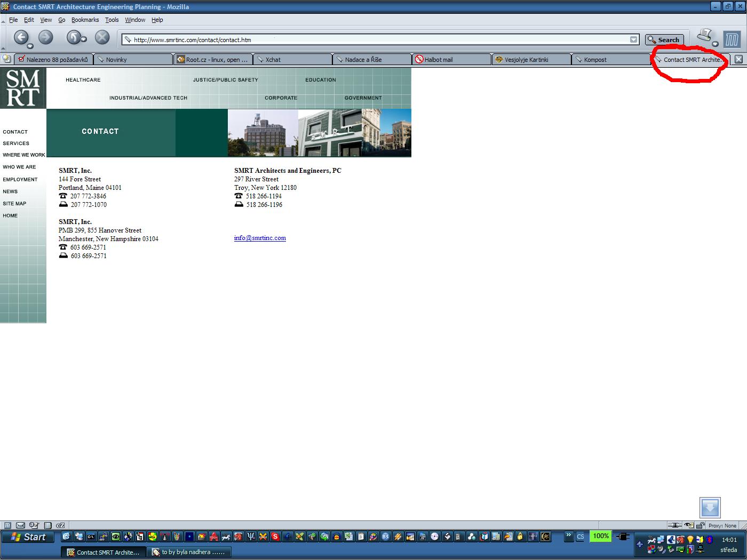Open Address Book from the status bar icon
Screen dimensions: 747x560
pyautogui.click(x=47, y=525)
